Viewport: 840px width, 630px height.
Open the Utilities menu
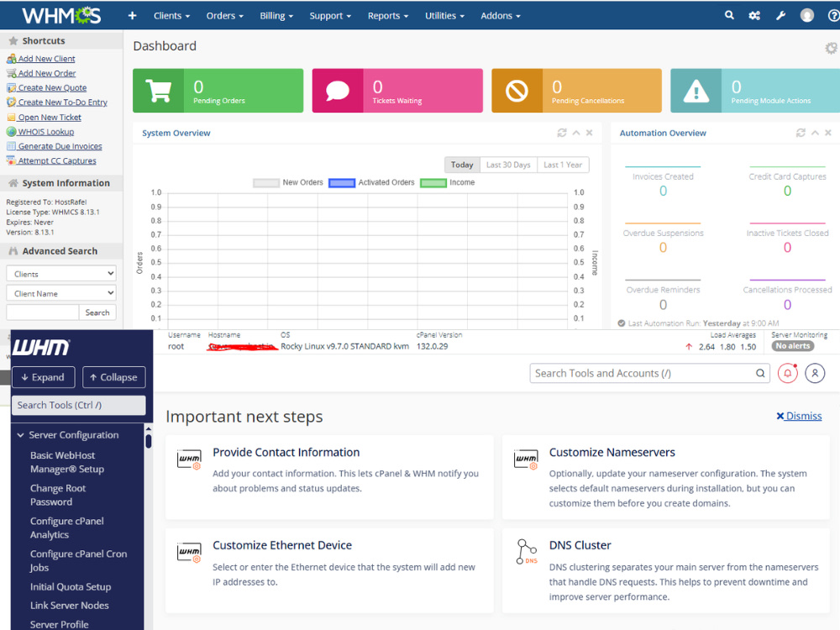tap(444, 16)
